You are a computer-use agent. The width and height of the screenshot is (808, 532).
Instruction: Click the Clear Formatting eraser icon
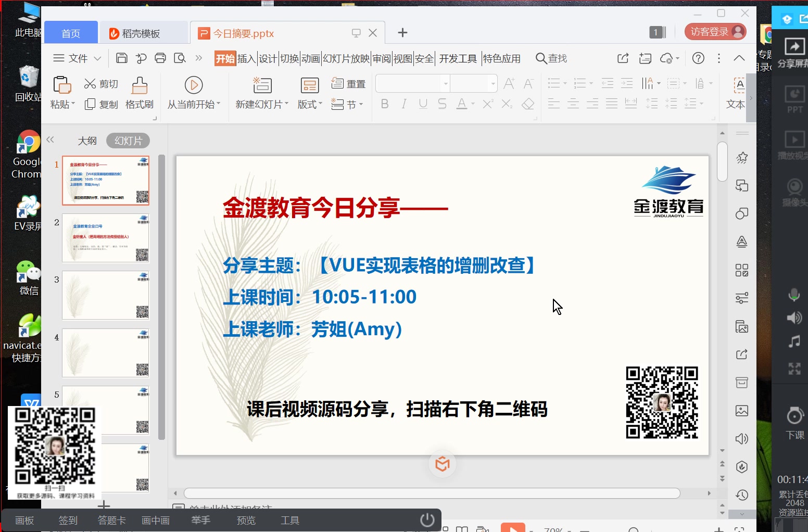pyautogui.click(x=528, y=104)
